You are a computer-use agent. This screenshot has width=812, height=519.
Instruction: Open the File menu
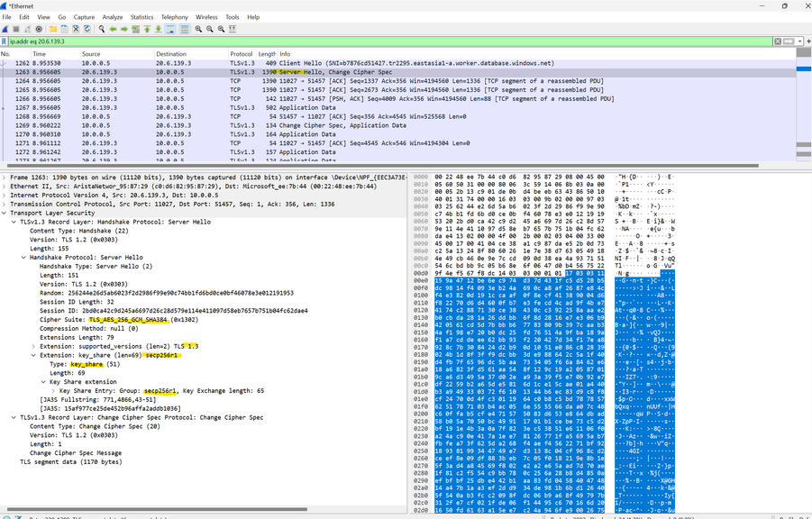(6, 17)
